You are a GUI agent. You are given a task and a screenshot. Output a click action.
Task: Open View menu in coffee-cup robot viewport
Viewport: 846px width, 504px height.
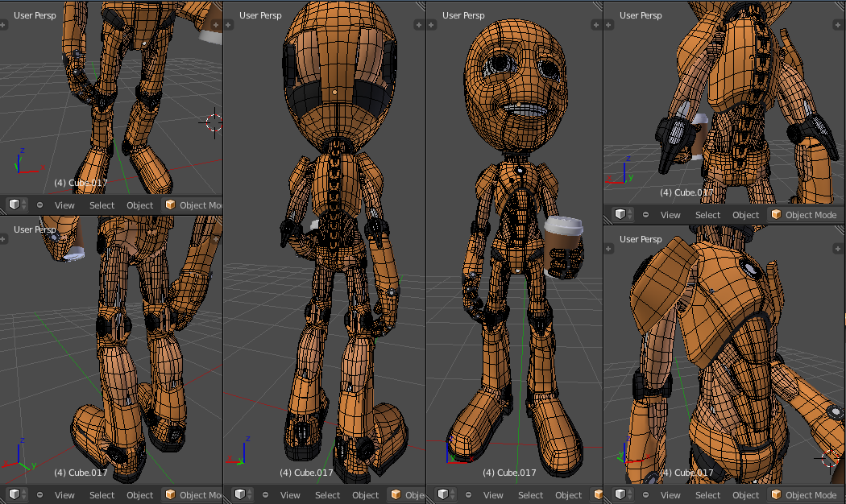pos(492,495)
